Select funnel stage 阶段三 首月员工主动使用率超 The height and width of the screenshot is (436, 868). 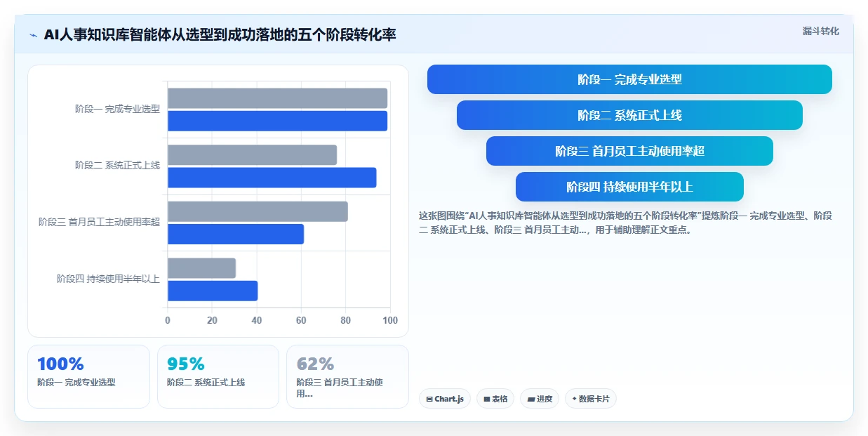click(x=629, y=151)
